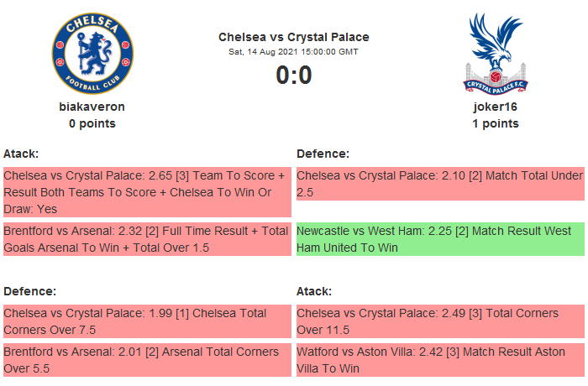The image size is (588, 386).
Task: Select Arsenal Total Corners Over 5.5 bet
Action: (146, 360)
